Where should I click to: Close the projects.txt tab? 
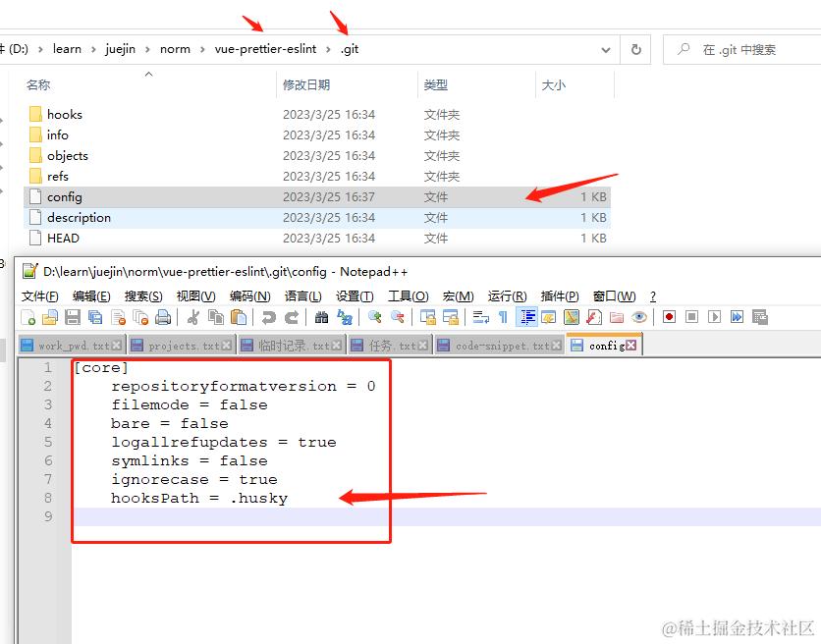click(226, 346)
